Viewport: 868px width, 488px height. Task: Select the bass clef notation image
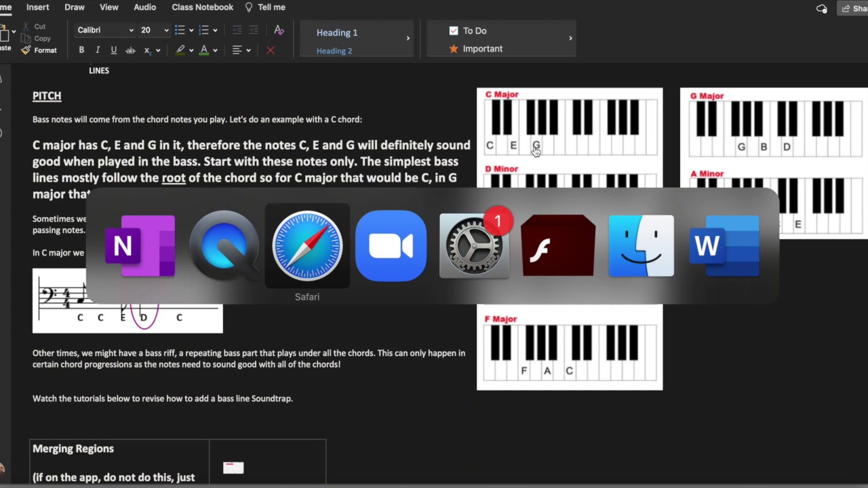tap(127, 300)
